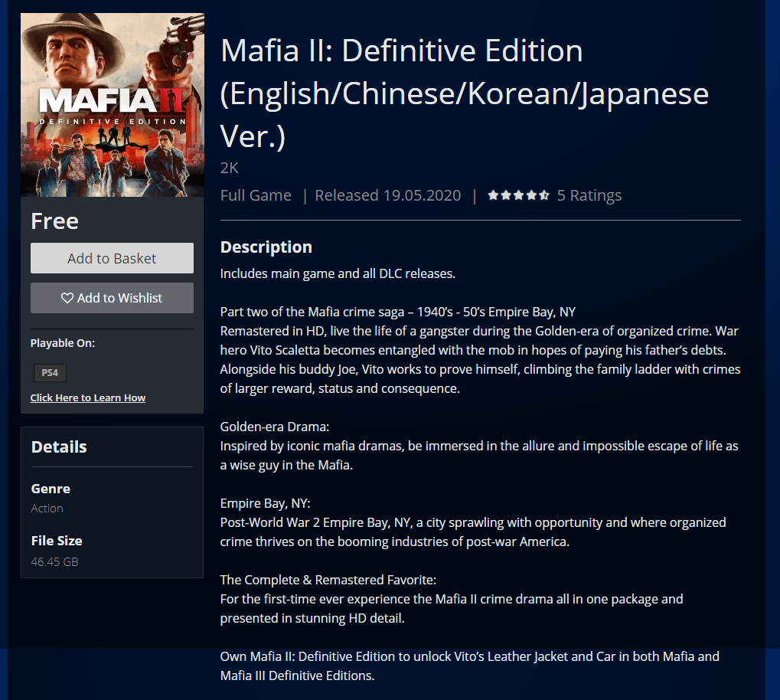Open the Click Here to Learn How link

point(87,397)
